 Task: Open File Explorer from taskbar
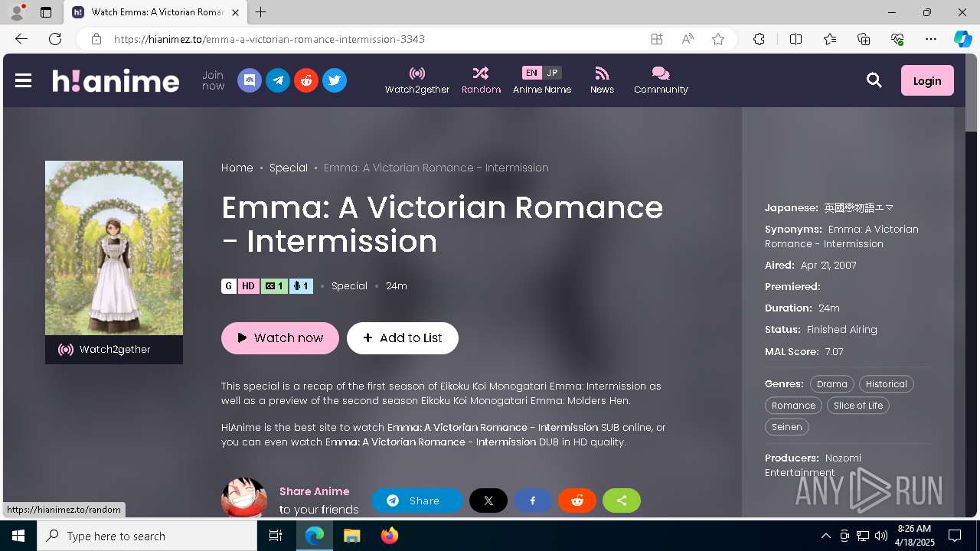(351, 536)
